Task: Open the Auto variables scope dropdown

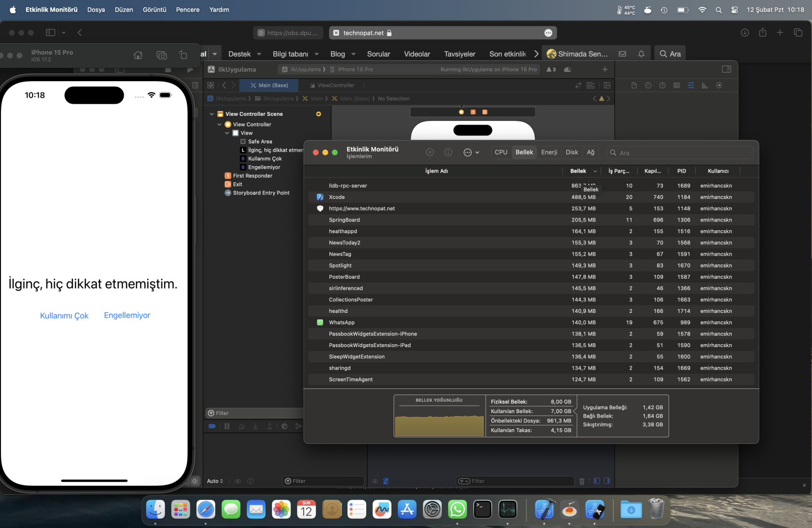Action: tap(215, 481)
